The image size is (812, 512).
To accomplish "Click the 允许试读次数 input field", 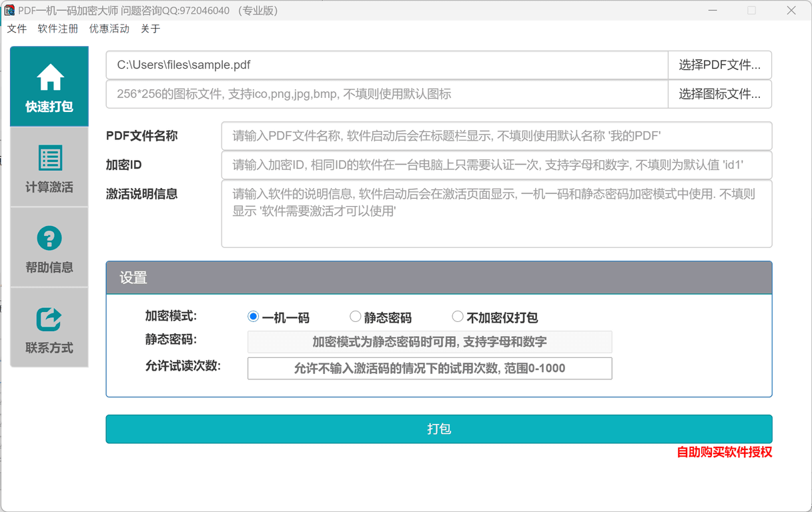I will (429, 368).
